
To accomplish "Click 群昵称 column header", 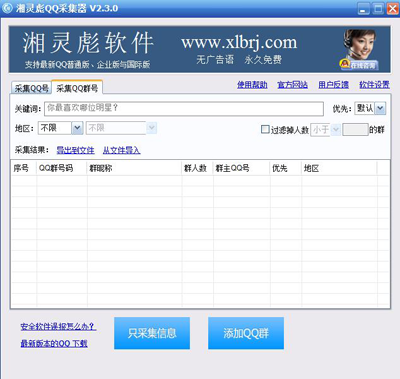I will [134, 168].
